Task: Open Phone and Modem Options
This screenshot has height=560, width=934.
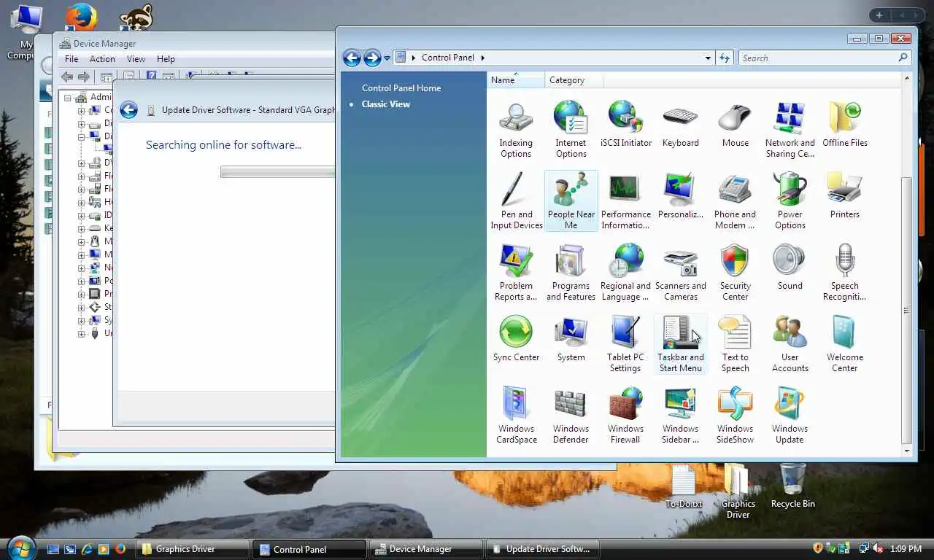Action: [x=735, y=201]
